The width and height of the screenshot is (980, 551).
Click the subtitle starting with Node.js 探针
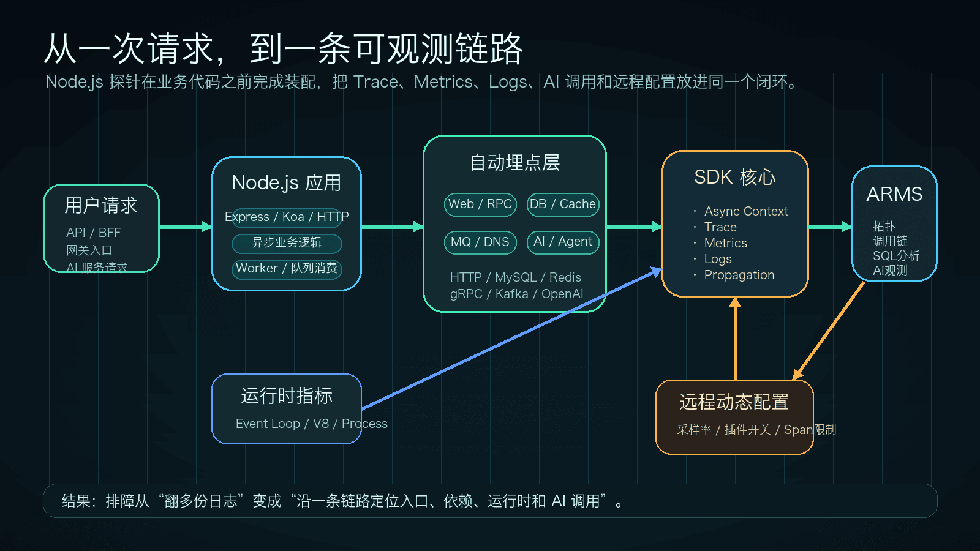[x=421, y=82]
